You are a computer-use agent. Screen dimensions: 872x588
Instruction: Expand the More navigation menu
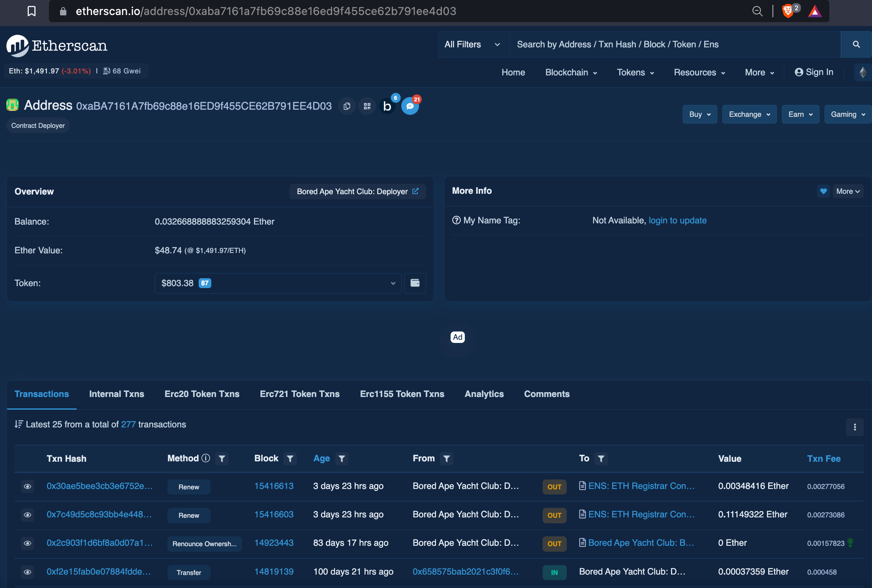point(759,73)
